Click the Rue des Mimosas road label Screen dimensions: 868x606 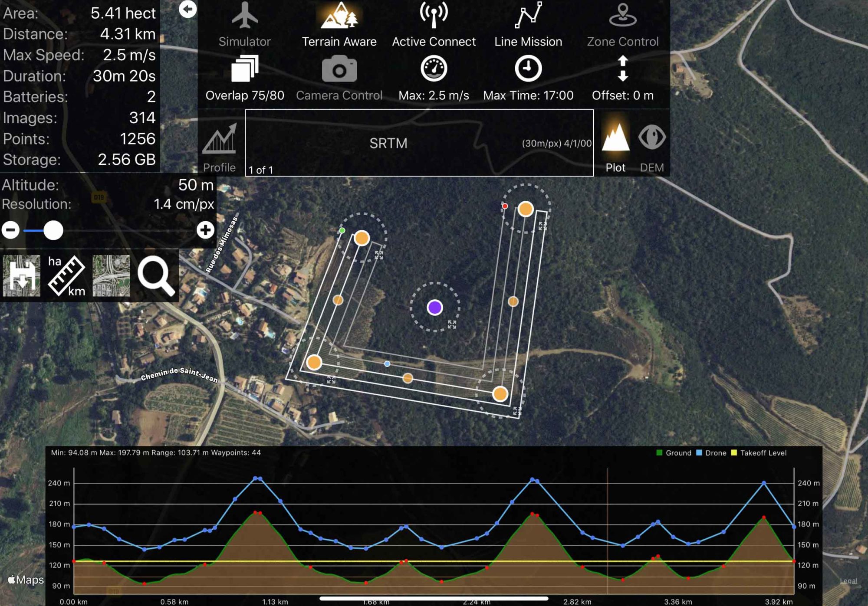(222, 245)
